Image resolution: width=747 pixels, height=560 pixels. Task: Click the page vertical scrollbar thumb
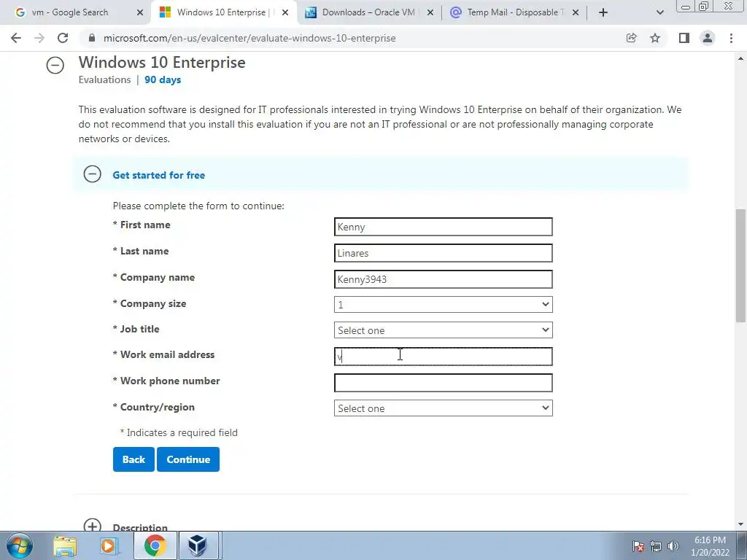740,265
